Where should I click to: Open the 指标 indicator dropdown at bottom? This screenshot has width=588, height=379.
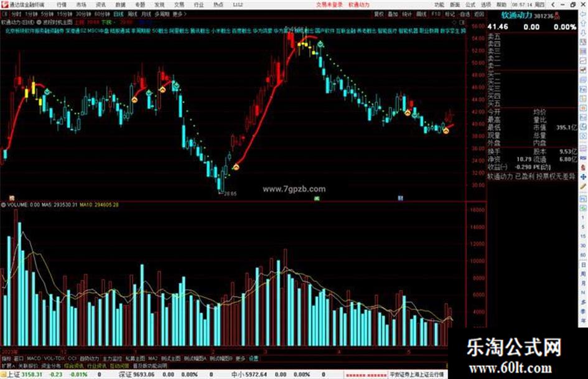click(6, 358)
